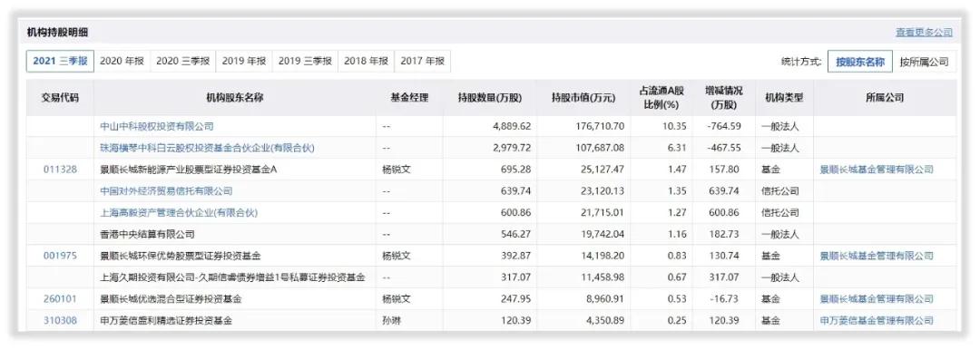Open 申万菱信基金管理有限公司 link
980x350 pixels.
(877, 321)
